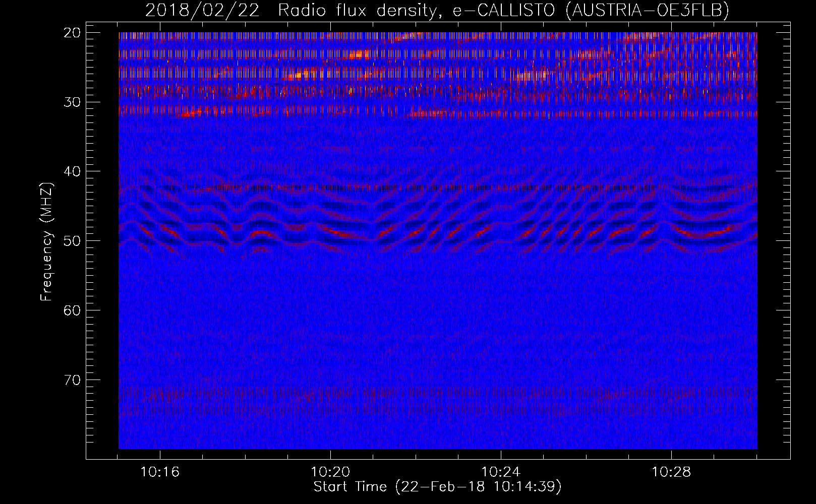Click the 60 frequency tick label
816x504 pixels.
point(73,310)
